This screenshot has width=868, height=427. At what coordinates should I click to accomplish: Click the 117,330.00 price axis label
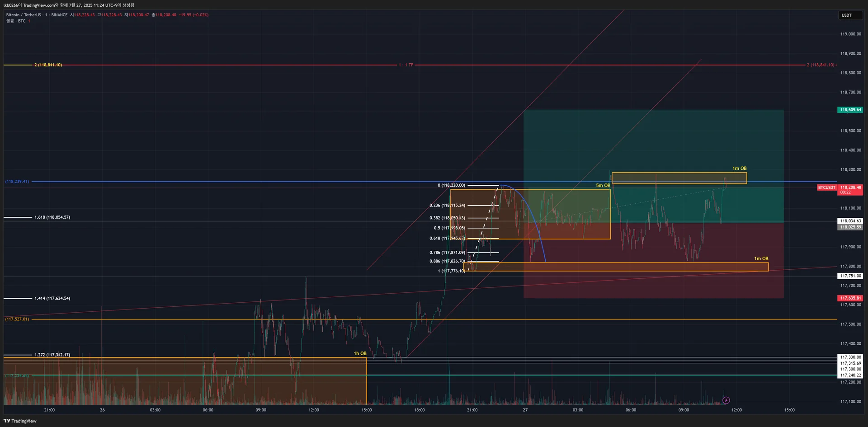[850, 357]
